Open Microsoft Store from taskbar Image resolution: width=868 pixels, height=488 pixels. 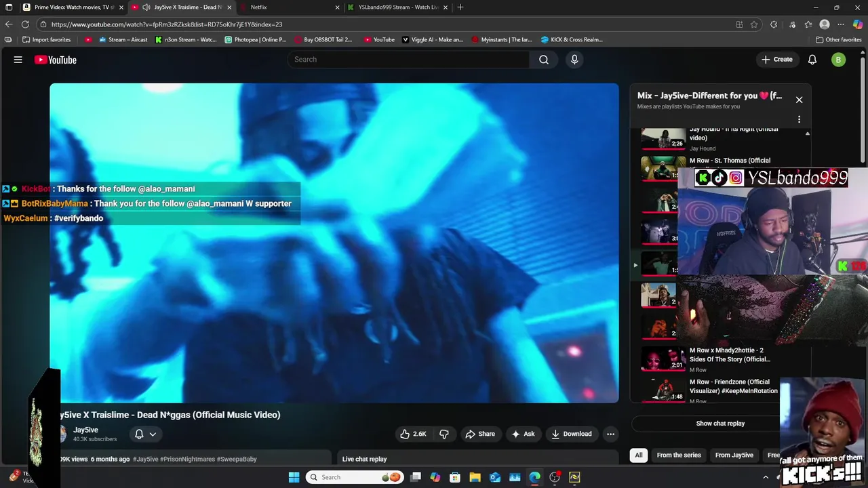click(455, 477)
